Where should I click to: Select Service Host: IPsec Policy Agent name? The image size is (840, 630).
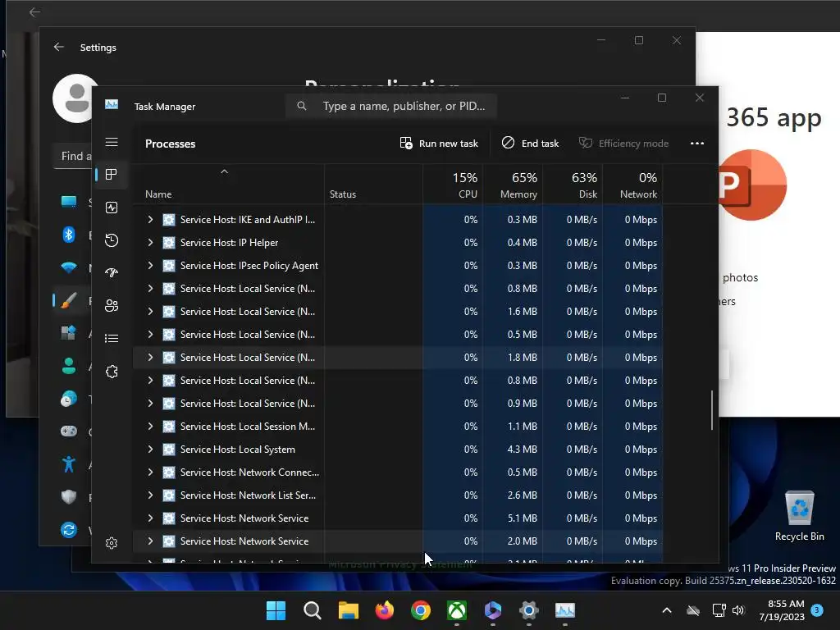(x=249, y=265)
